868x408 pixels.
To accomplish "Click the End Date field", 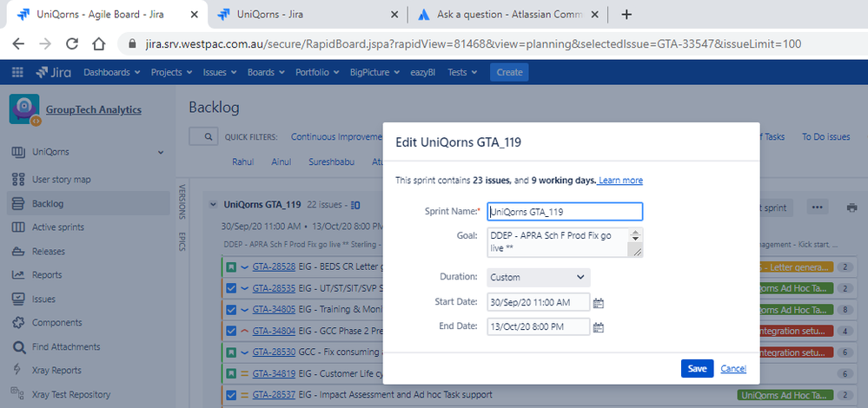I will click(538, 326).
